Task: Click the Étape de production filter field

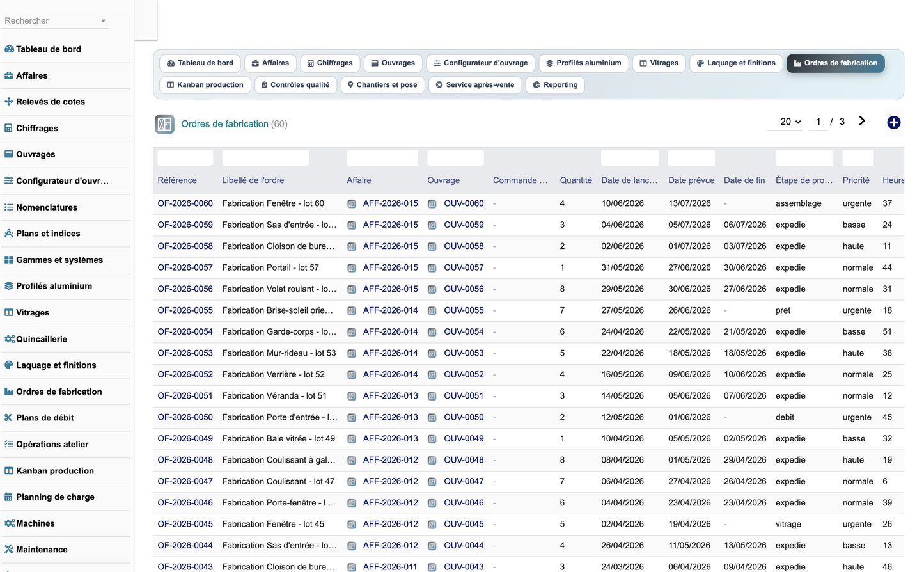Action: coord(804,158)
